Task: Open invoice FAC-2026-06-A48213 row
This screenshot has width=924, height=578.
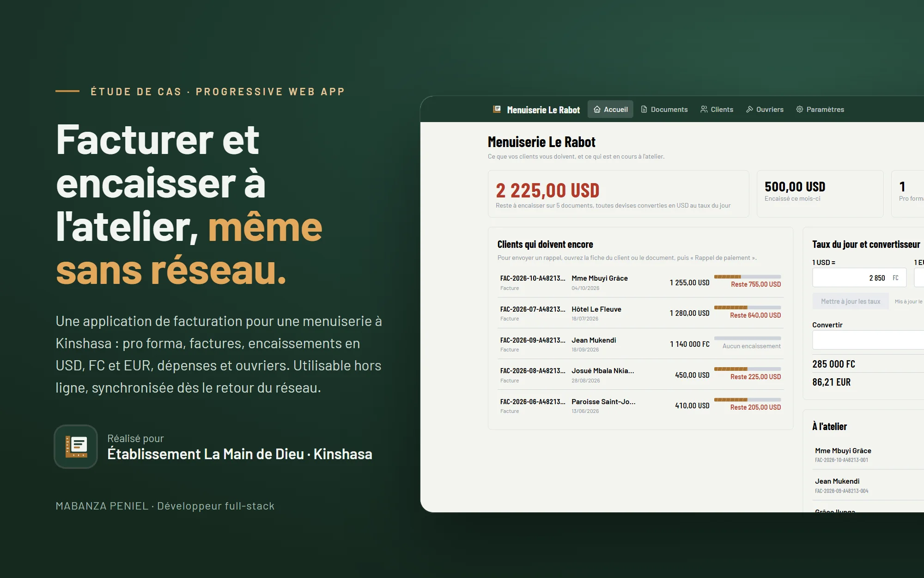Action: click(640, 406)
